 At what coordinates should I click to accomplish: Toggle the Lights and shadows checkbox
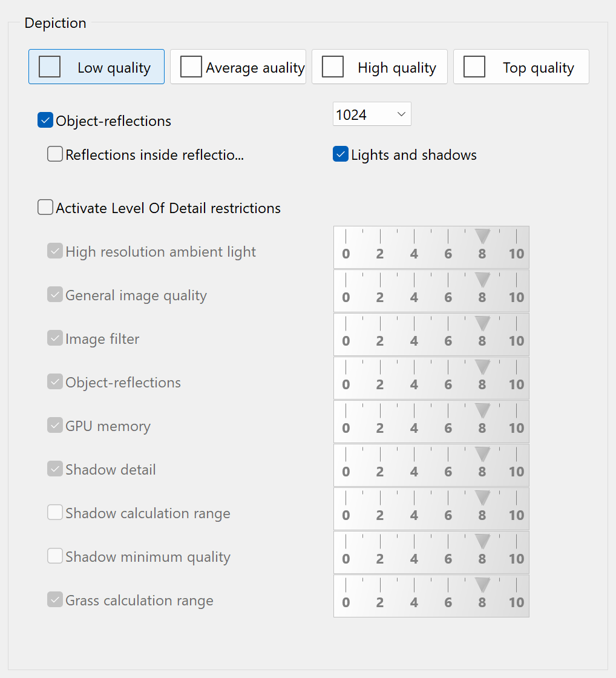(341, 154)
